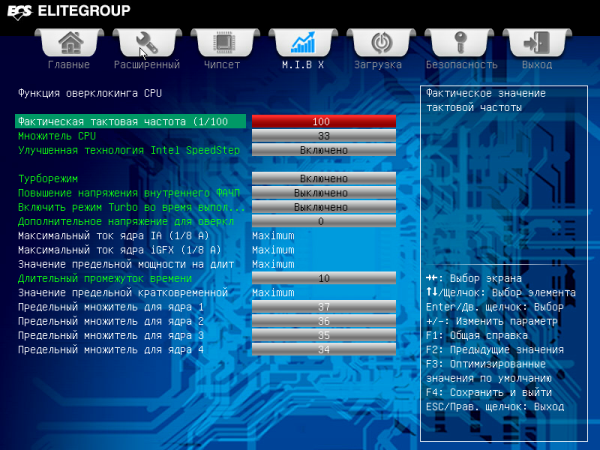Select Максимальный ток ядра IA row
Screen dimensions: 600x450
(x=114, y=235)
